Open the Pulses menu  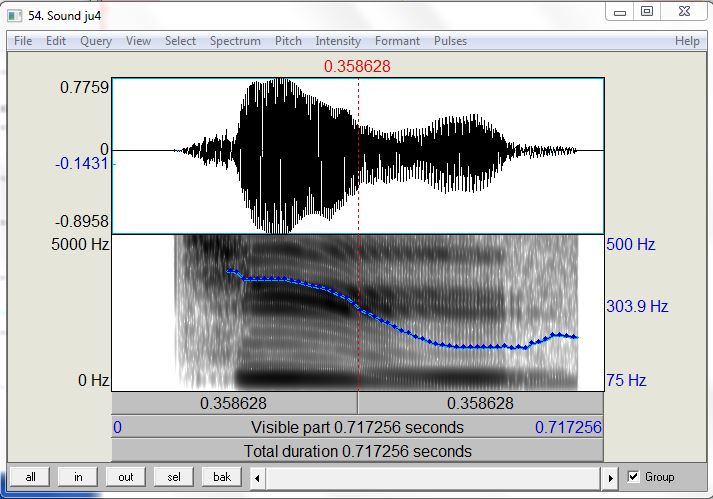pos(450,41)
